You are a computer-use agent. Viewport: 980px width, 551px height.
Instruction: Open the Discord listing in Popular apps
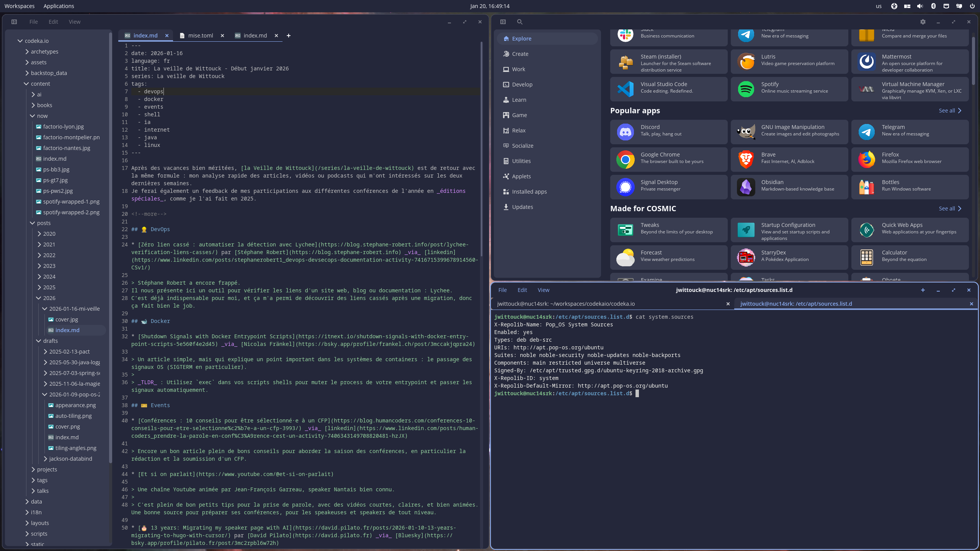[x=668, y=132]
